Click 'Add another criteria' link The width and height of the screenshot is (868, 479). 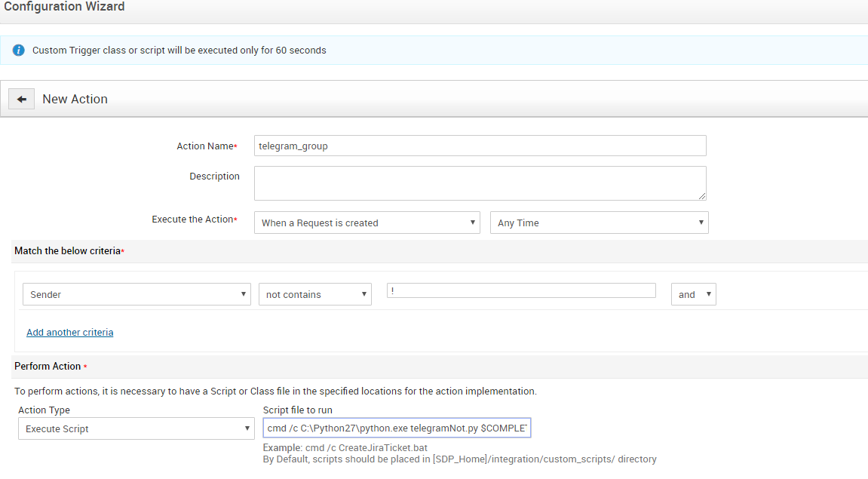click(69, 332)
